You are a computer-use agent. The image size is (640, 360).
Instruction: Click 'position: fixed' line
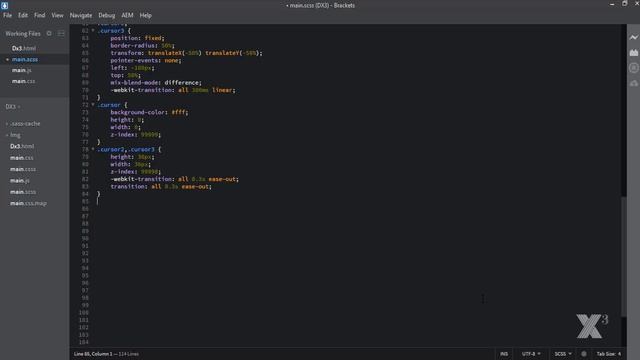(x=137, y=38)
